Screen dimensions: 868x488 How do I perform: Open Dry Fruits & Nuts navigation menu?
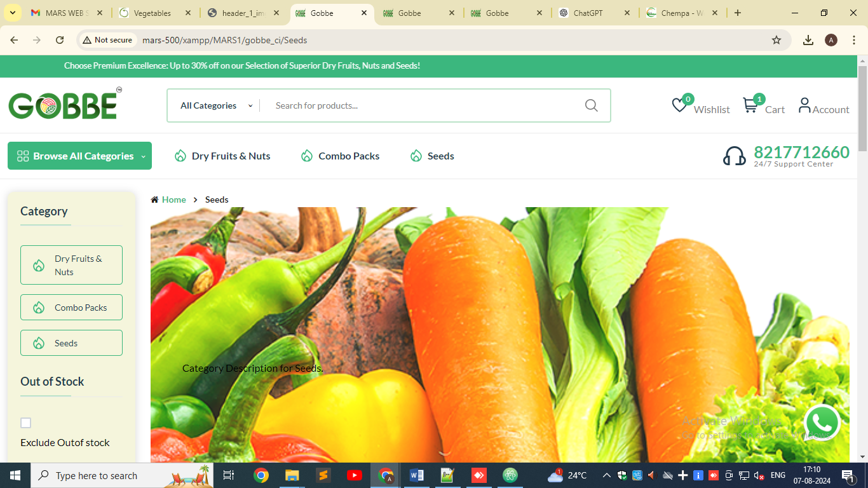222,156
